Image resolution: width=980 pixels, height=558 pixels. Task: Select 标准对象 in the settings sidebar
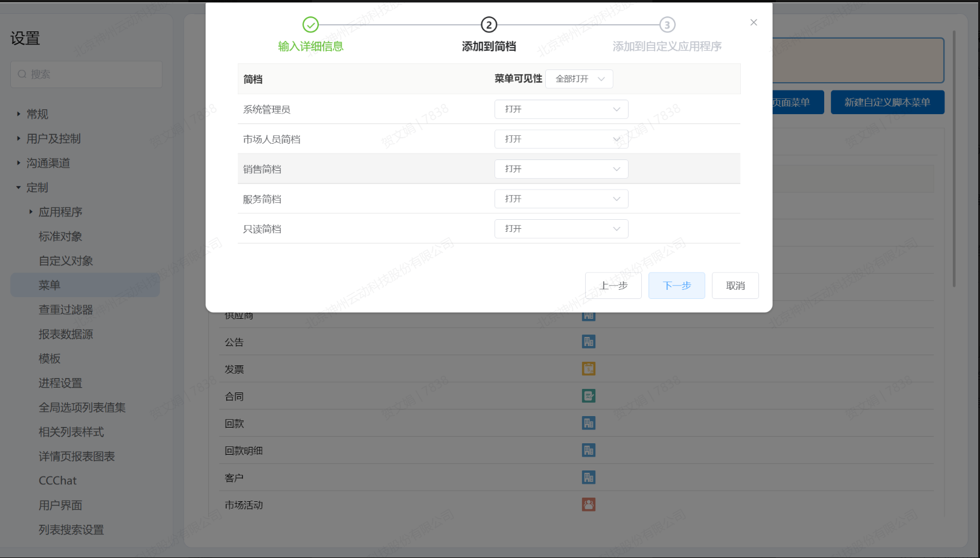[x=60, y=237]
